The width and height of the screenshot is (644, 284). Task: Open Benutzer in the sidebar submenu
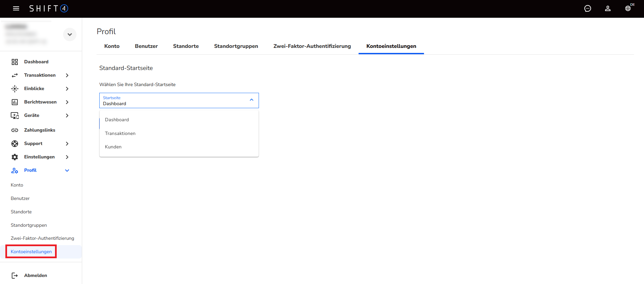point(20,198)
